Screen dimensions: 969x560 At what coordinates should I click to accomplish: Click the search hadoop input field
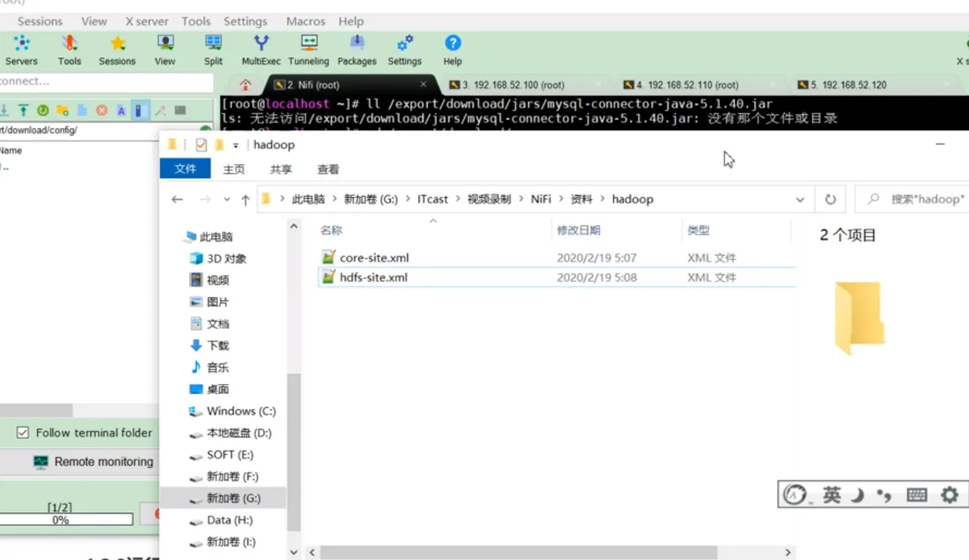912,199
